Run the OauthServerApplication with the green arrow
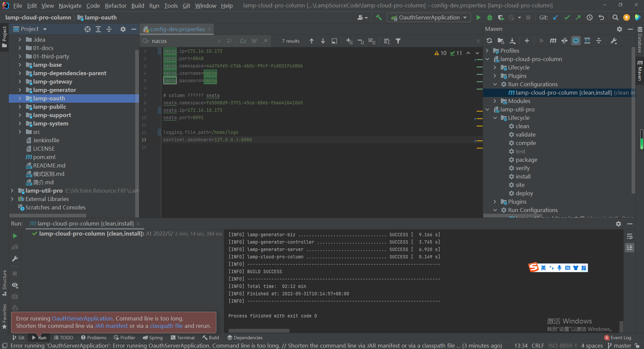Image resolution: width=644 pixels, height=349 pixels. 479,17
